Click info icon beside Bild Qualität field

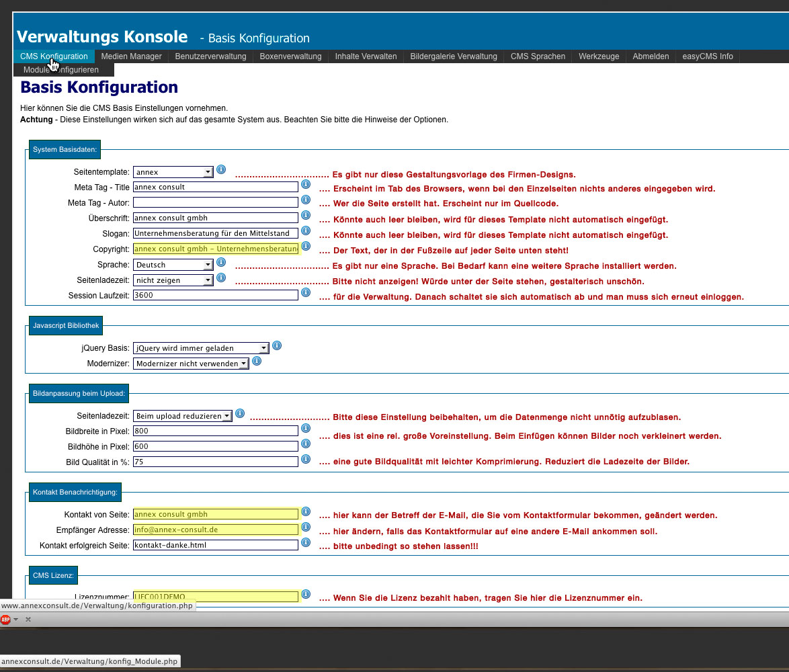tap(306, 459)
